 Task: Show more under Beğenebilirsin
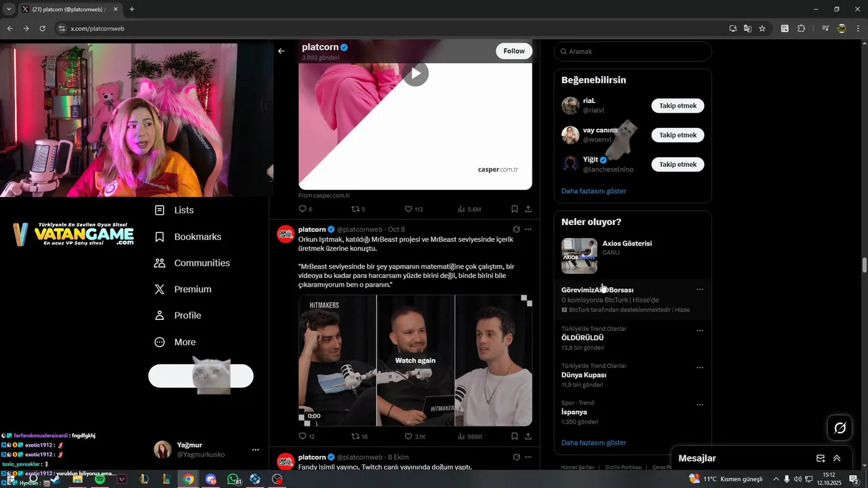[593, 191]
